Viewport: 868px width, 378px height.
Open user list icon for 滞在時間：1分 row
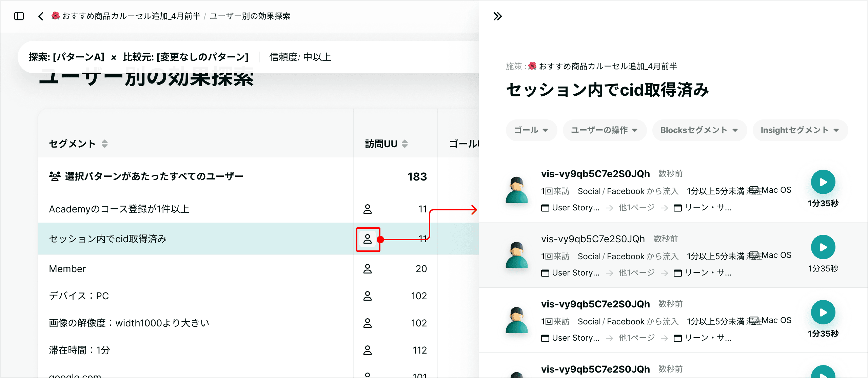pyautogui.click(x=368, y=350)
